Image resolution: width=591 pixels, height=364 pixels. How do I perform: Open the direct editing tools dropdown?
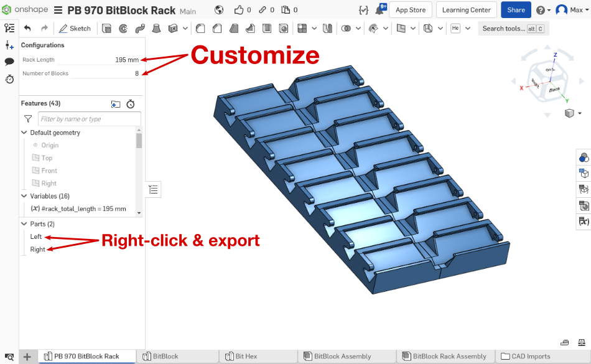[386, 28]
